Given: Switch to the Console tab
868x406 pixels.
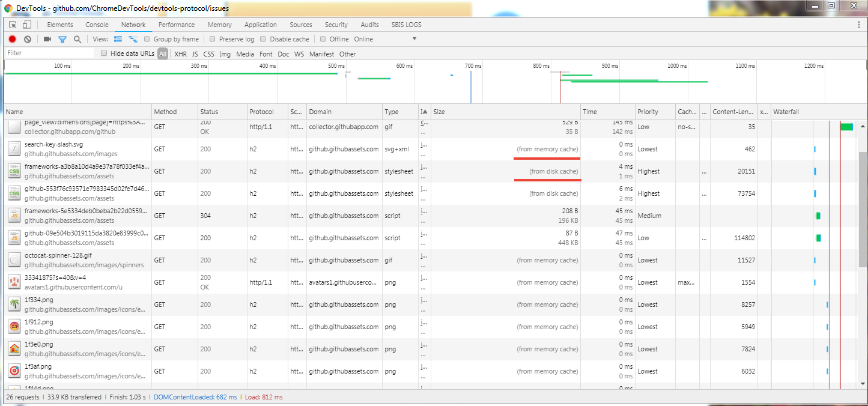Looking at the screenshot, I should 96,25.
